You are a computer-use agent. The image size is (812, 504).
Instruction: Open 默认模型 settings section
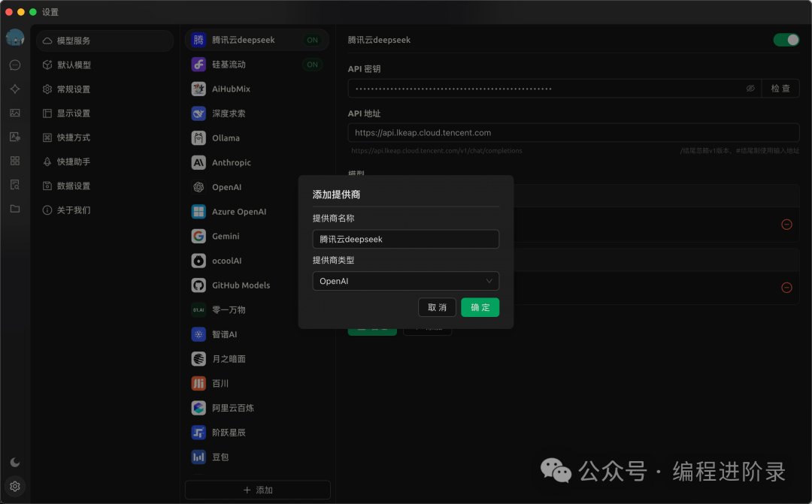[105, 65]
